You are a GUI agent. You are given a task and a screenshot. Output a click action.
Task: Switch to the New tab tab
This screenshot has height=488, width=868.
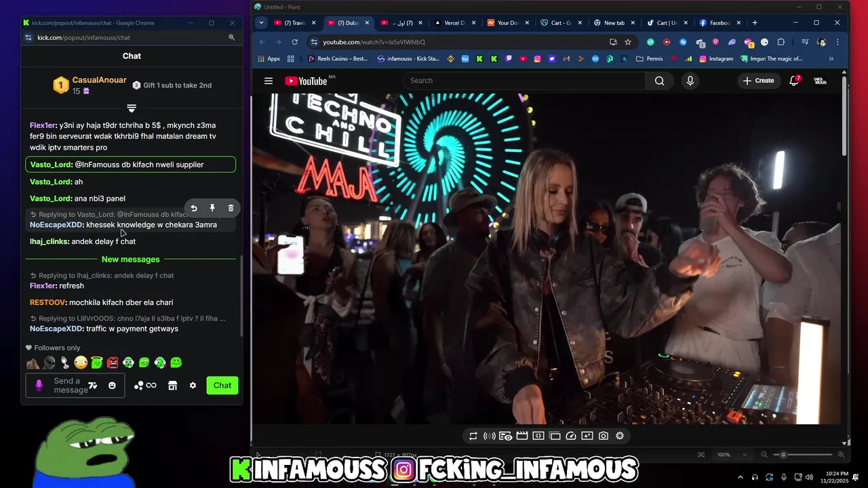pyautogui.click(x=614, y=23)
